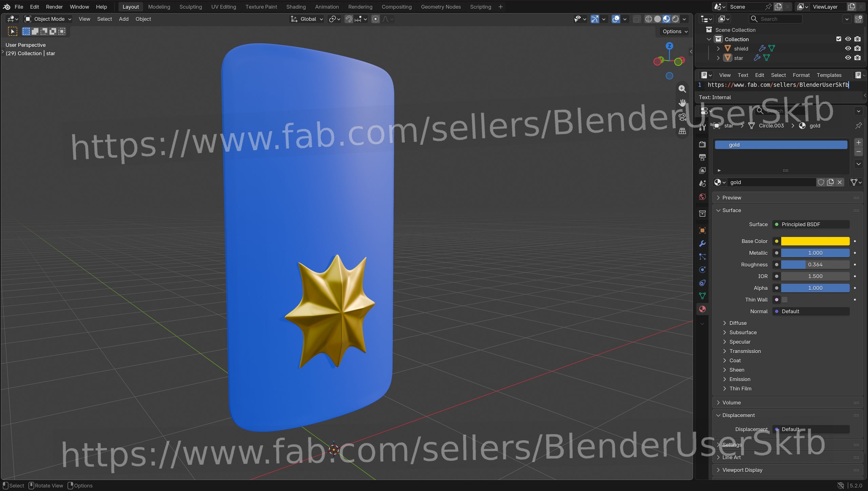
Task: Expand the Emission subpanel
Action: (739, 379)
